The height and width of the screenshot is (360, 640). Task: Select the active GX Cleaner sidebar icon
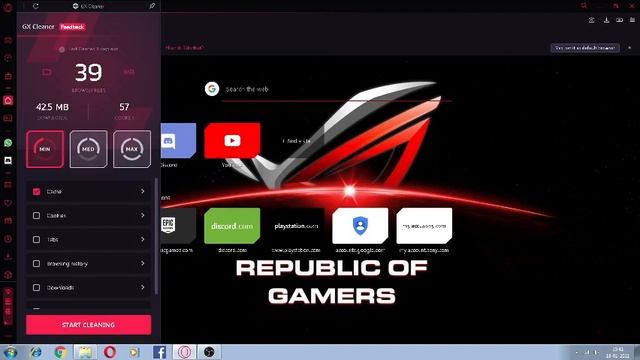tap(8, 100)
